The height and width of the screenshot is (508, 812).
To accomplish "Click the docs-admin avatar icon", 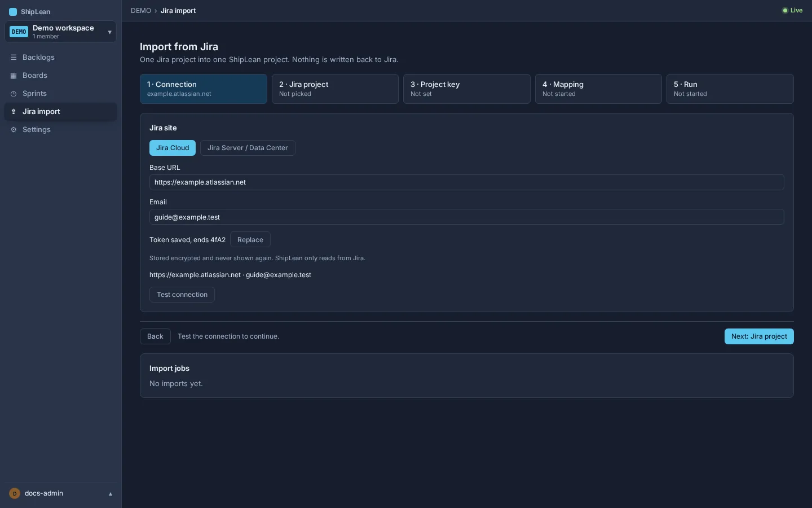I will pos(15,493).
